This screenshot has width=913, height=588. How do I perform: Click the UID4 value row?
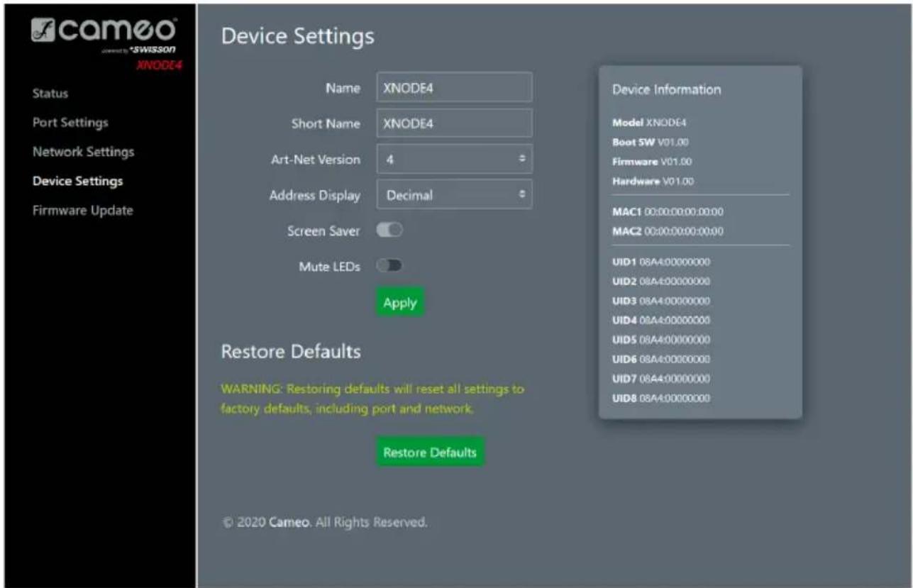coord(661,320)
